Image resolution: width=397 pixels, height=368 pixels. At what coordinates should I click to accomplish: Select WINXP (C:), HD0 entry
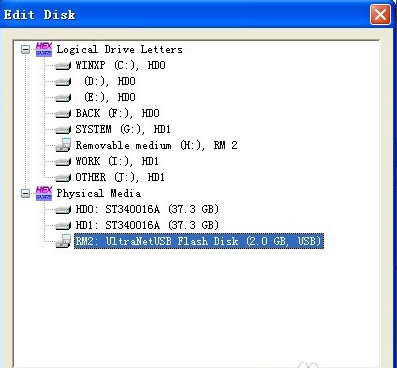(120, 65)
